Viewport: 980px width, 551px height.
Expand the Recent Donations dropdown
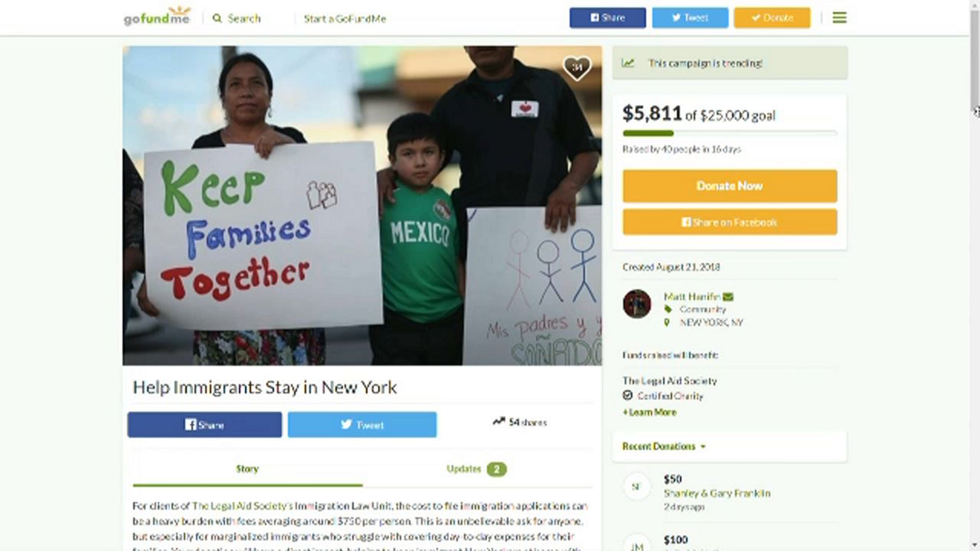664,446
